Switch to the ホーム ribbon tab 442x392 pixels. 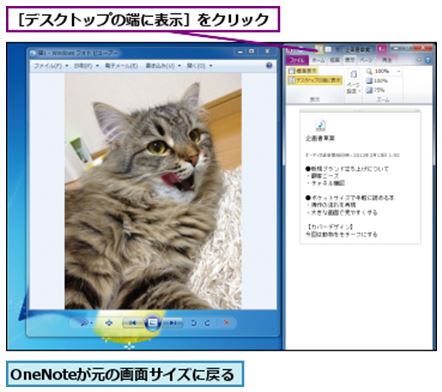click(318, 60)
